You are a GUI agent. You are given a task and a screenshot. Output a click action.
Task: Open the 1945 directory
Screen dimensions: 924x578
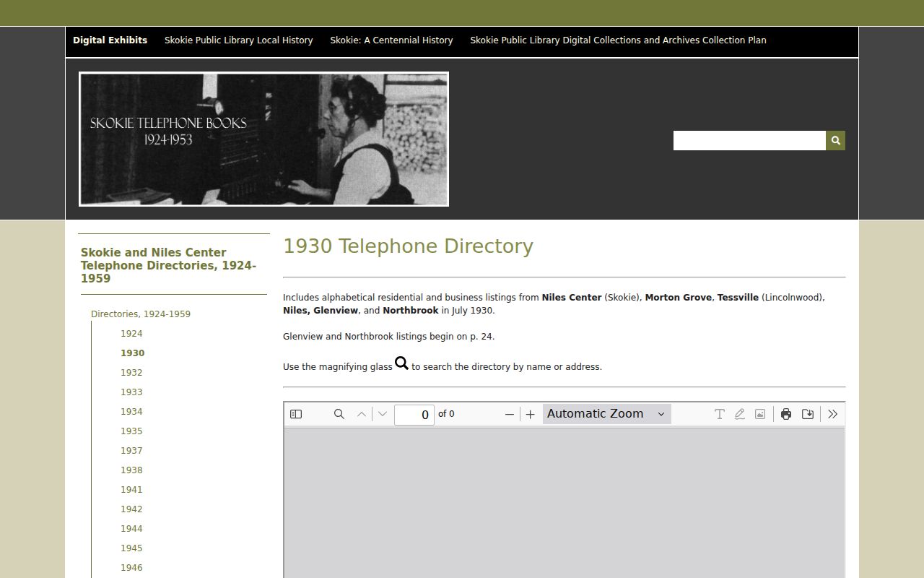[131, 548]
